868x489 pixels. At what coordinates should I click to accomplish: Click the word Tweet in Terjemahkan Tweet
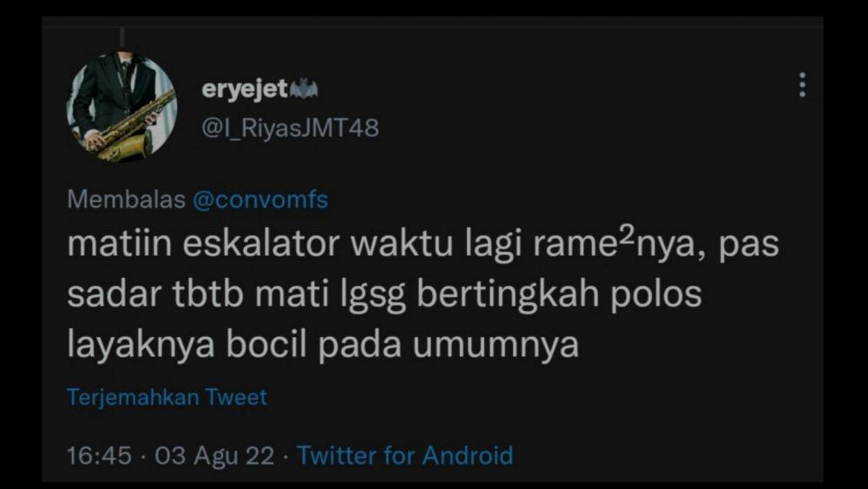(236, 397)
